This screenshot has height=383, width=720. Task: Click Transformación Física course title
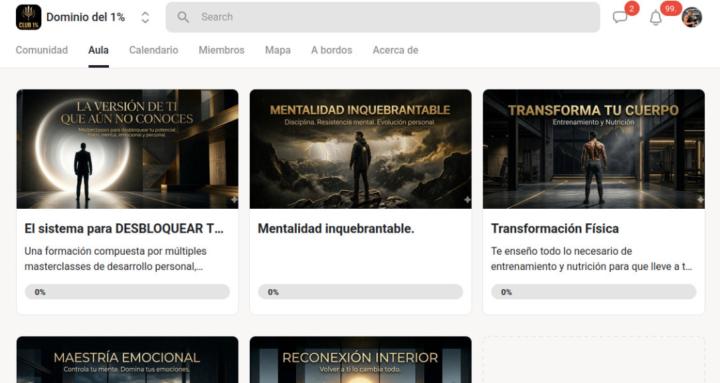tap(555, 228)
